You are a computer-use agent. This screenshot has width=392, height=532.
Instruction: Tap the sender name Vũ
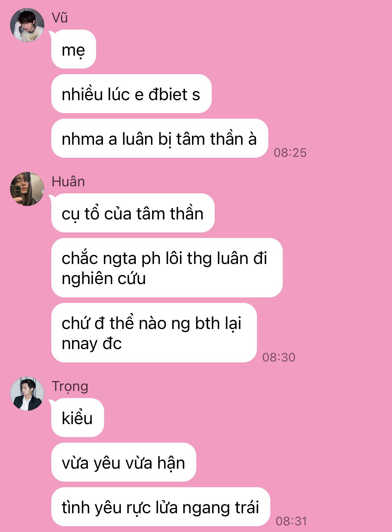[60, 18]
